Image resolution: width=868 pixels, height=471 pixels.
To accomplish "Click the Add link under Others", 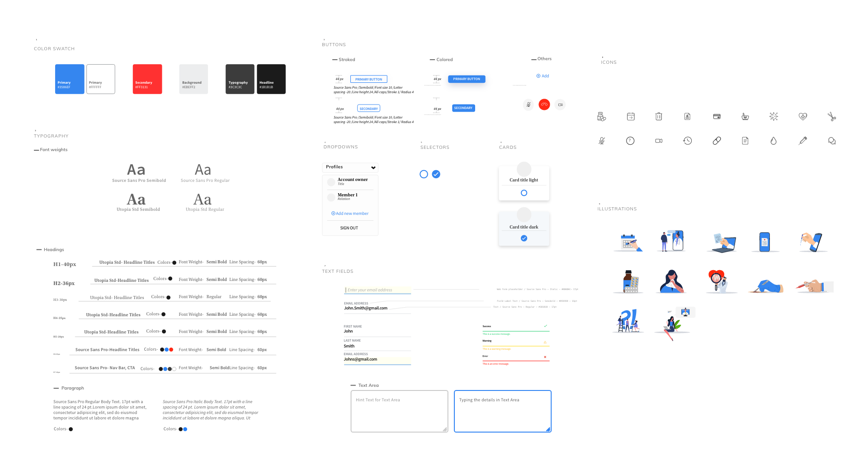I will click(x=542, y=76).
